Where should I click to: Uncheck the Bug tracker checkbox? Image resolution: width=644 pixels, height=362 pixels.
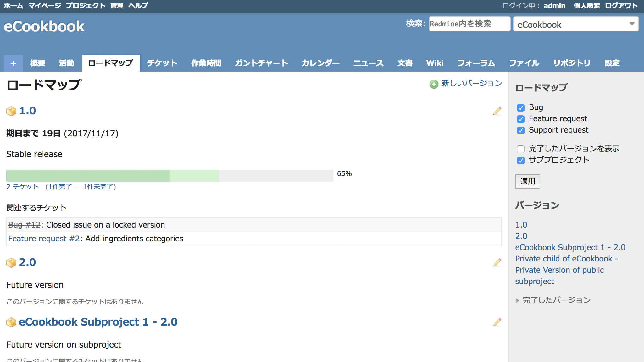[x=521, y=108]
